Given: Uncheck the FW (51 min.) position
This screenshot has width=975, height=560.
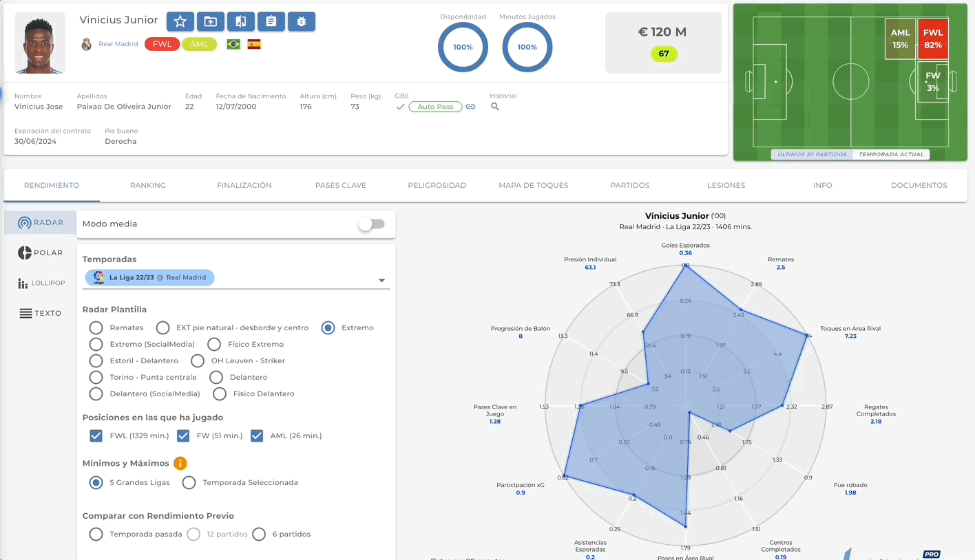Looking at the screenshot, I should pos(183,435).
